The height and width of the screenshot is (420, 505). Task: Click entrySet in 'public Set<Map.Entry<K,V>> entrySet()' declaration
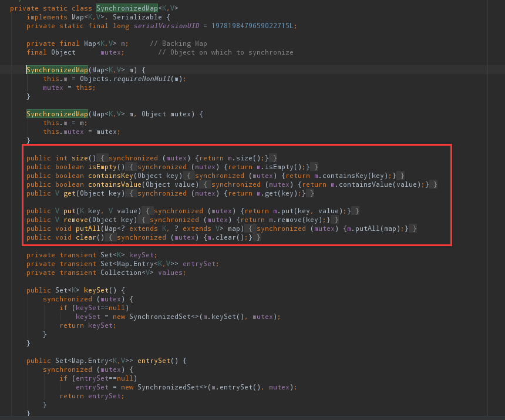click(154, 361)
